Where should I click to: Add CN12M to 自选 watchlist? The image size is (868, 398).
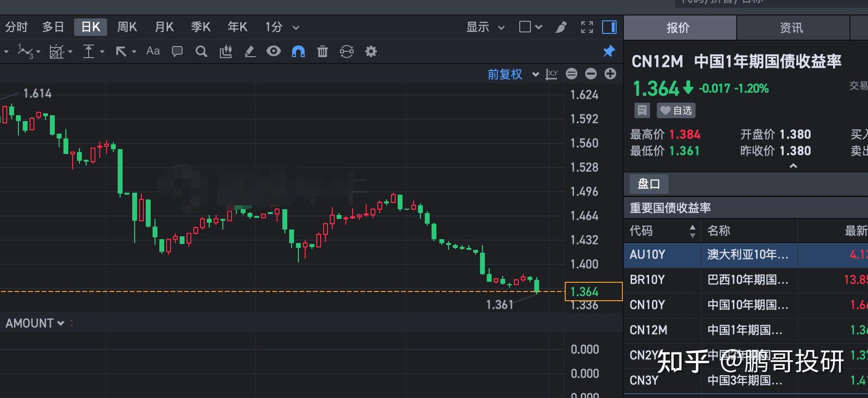[x=676, y=110]
